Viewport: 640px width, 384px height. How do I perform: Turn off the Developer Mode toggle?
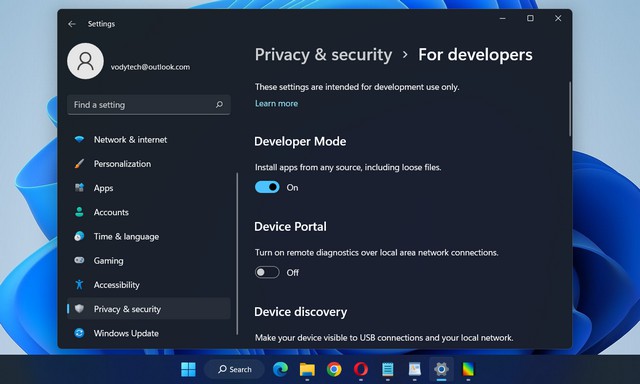point(267,187)
